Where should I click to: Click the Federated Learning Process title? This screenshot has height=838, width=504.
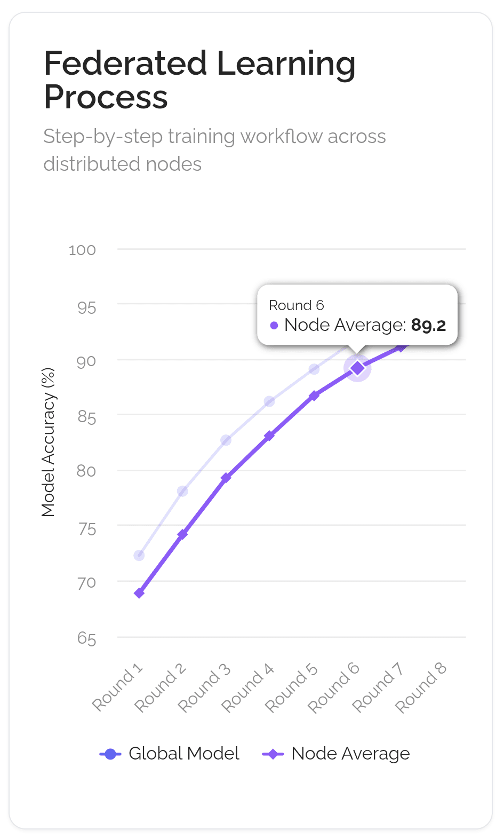pyautogui.click(x=199, y=80)
